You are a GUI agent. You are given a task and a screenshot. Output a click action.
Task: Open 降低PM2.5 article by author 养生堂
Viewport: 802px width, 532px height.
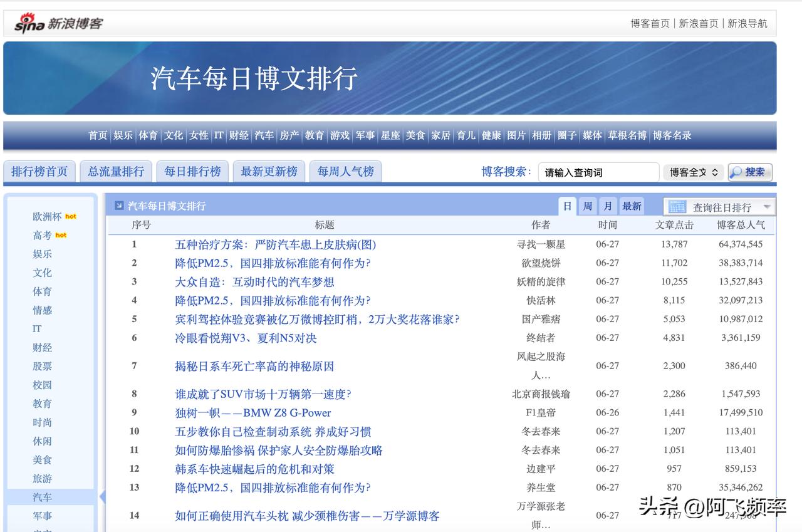pos(273,488)
